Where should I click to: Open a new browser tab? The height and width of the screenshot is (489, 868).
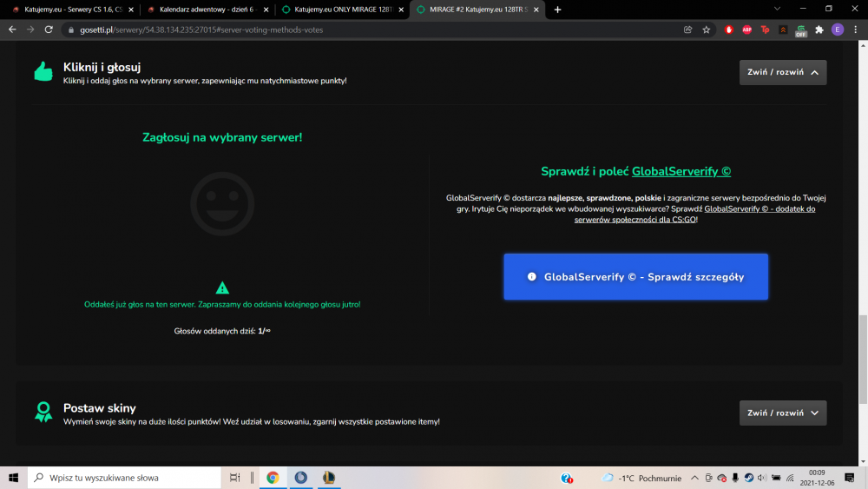[557, 10]
